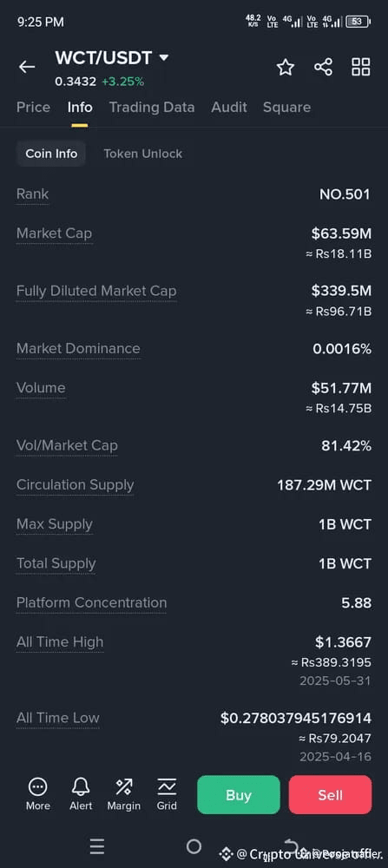The height and width of the screenshot is (868, 388).
Task: Open the share icon
Action: click(x=323, y=67)
